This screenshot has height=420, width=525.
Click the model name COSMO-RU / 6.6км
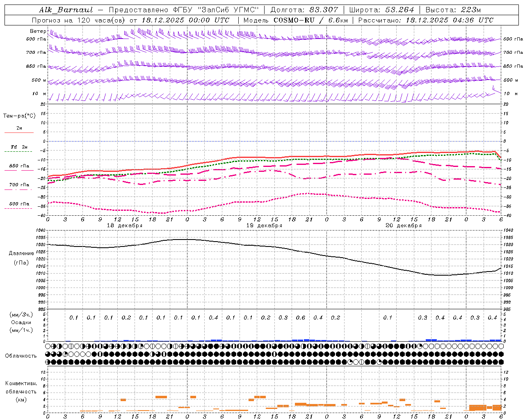pyautogui.click(x=310, y=20)
